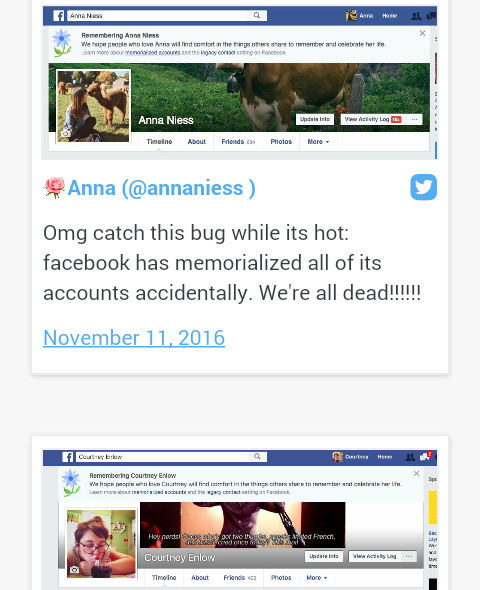Click the Facebook logo in Anna Niess screenshot
Screen dimensions: 480x590
(59, 16)
